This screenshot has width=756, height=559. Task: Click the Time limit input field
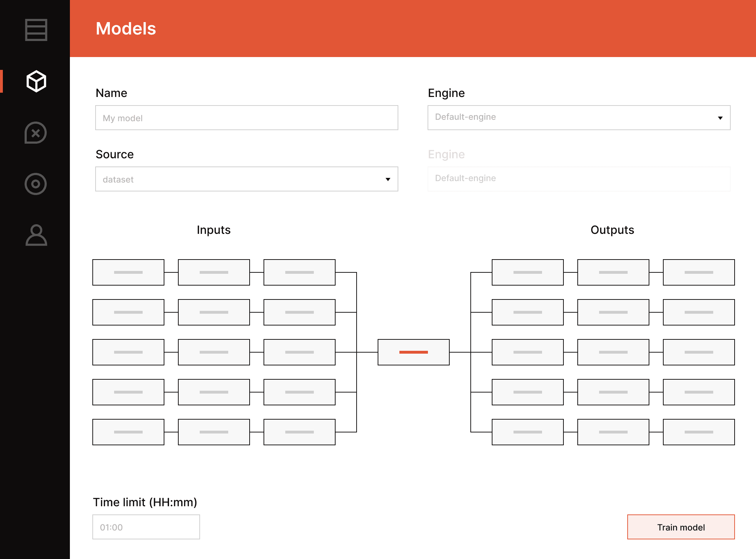pos(146,527)
